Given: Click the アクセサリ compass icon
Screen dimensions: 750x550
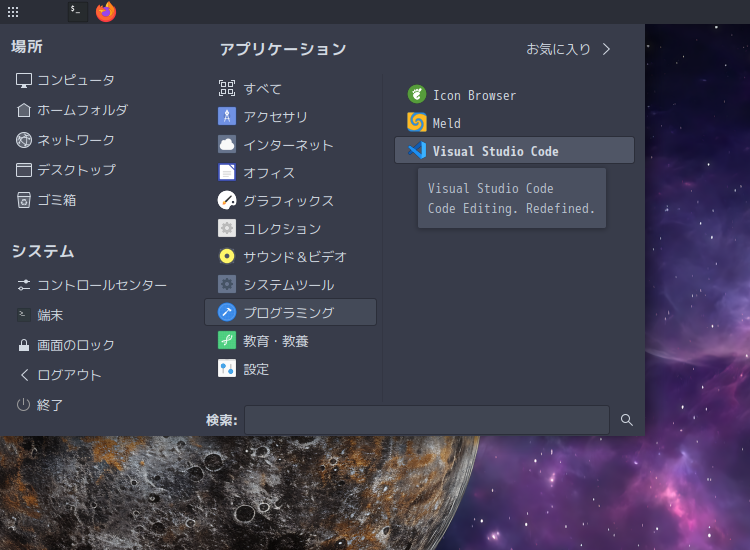Looking at the screenshot, I should click(x=227, y=116).
